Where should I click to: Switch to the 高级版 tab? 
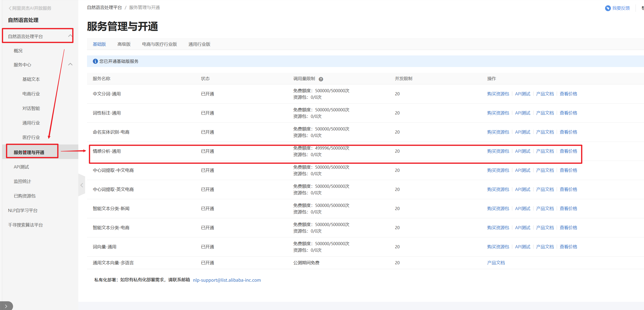click(124, 44)
